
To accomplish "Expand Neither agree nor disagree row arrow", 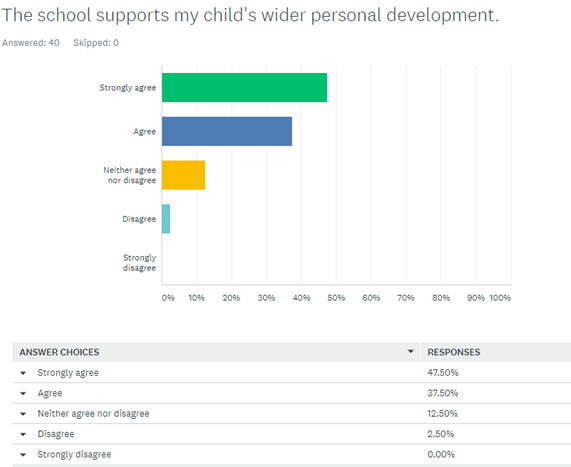I will pos(23,414).
